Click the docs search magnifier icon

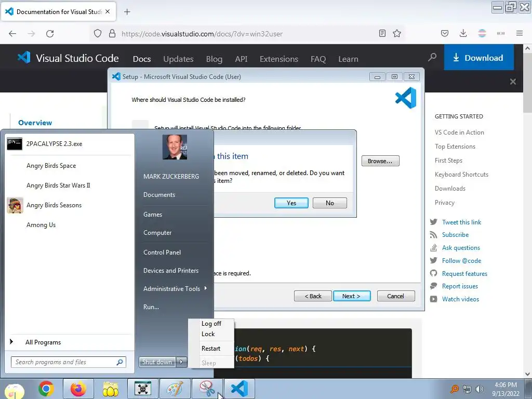[x=432, y=57]
